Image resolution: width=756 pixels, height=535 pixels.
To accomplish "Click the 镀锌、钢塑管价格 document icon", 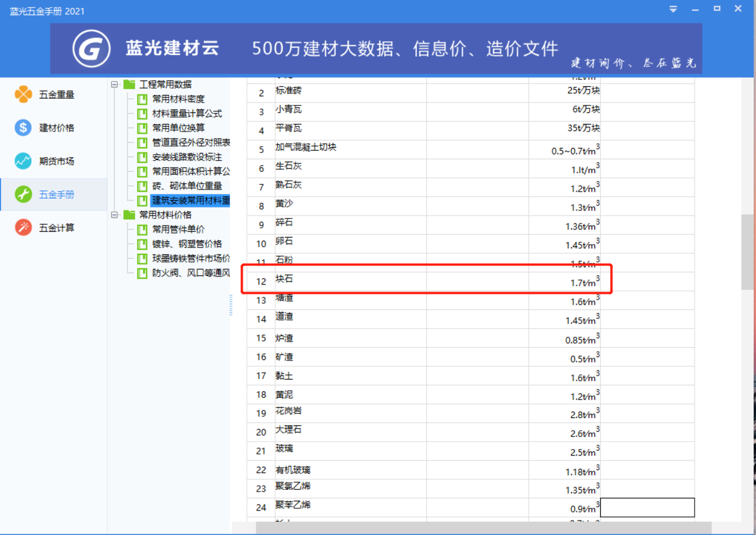I will (142, 244).
